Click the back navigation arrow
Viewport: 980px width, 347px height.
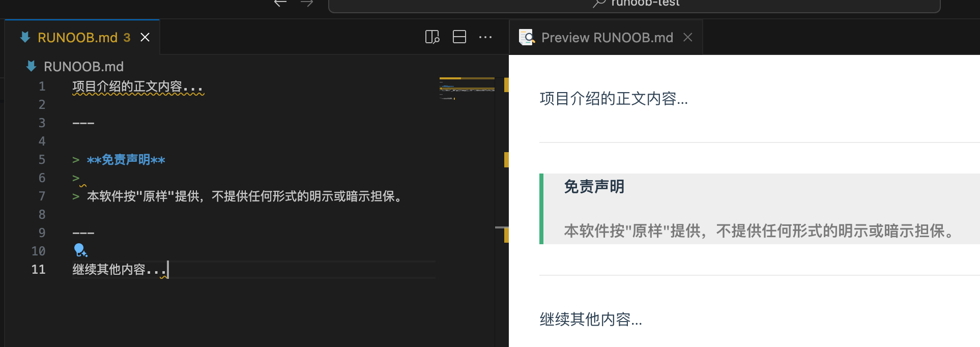point(280,3)
